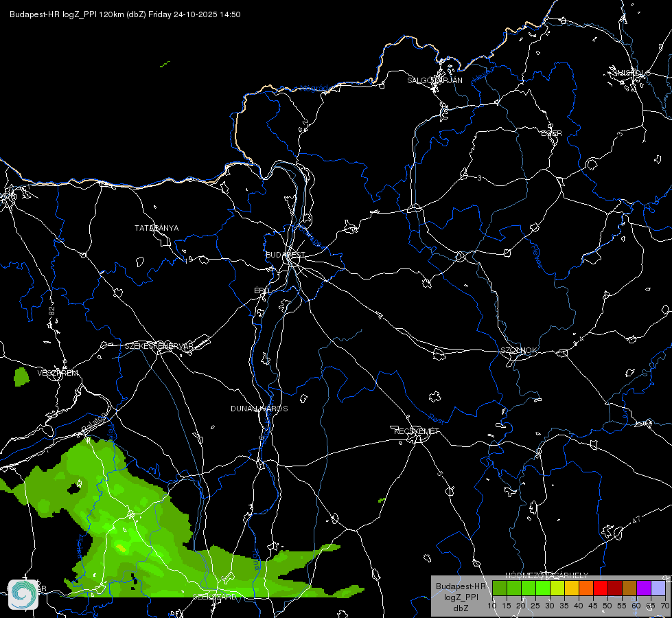Click the '35' value on the legend scale
The image size is (672, 618).
coord(564,606)
